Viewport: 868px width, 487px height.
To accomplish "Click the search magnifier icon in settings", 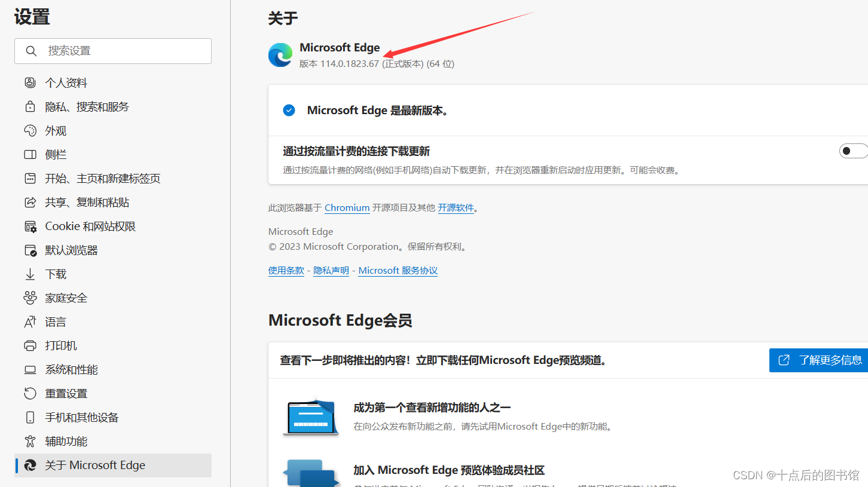I will (x=31, y=51).
